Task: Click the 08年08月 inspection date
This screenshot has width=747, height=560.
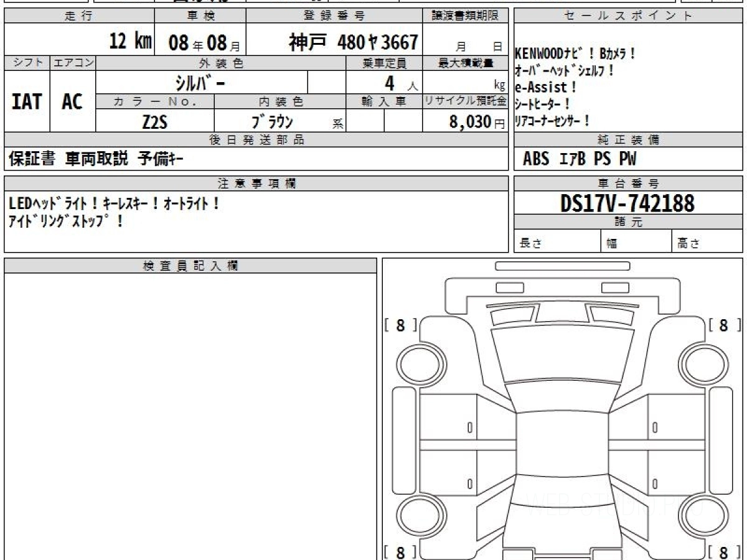Action: [x=199, y=43]
